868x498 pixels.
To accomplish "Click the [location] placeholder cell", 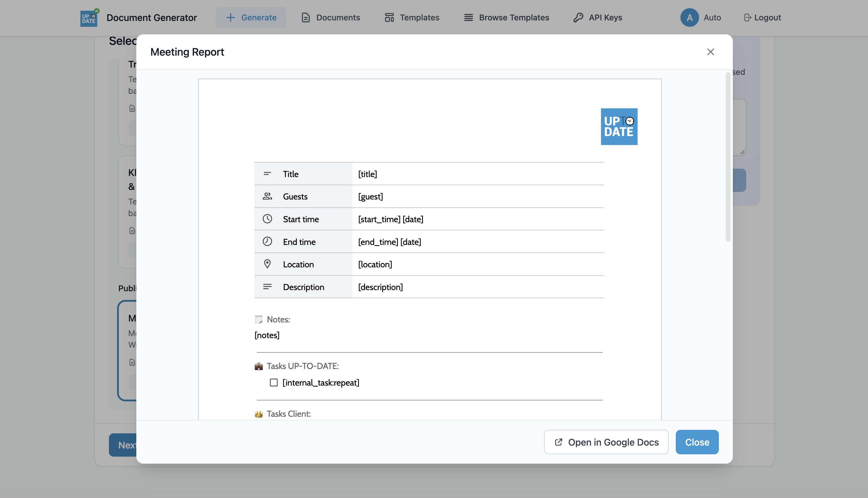I will [x=375, y=264].
